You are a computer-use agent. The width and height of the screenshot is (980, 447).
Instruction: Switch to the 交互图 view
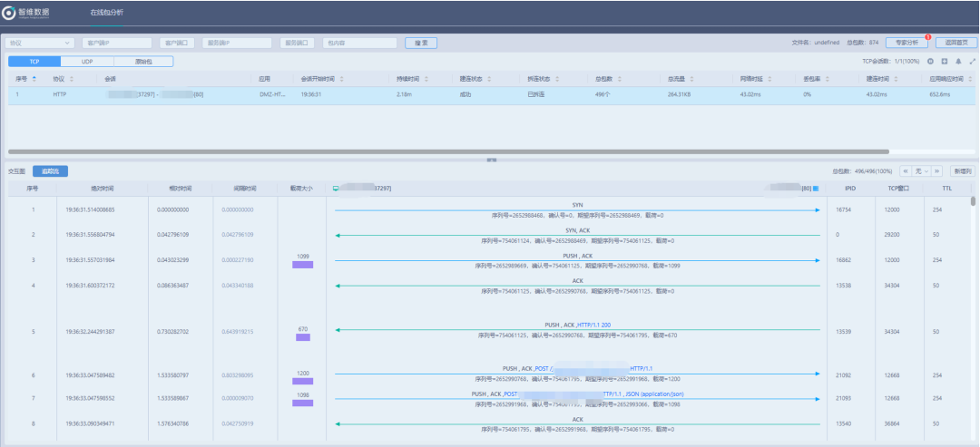[17, 171]
